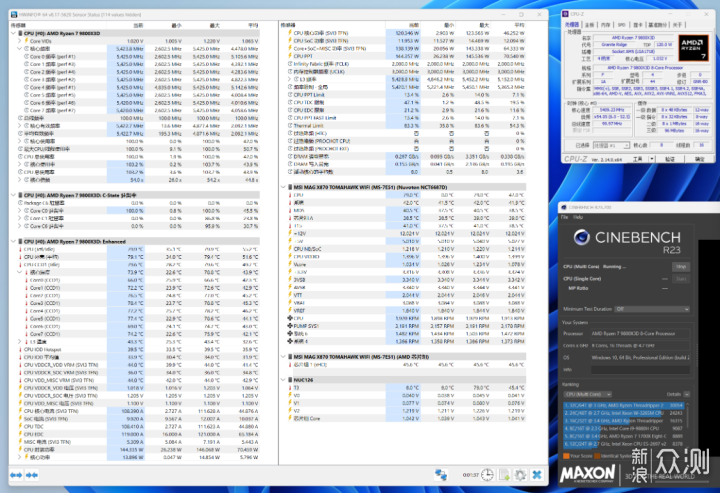
Task: Click fan icon beside PUMP SYS1 row
Action: (290, 326)
